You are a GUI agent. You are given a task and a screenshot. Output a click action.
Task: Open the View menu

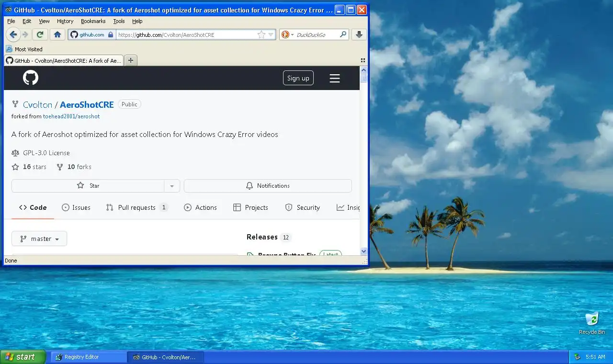tap(44, 21)
